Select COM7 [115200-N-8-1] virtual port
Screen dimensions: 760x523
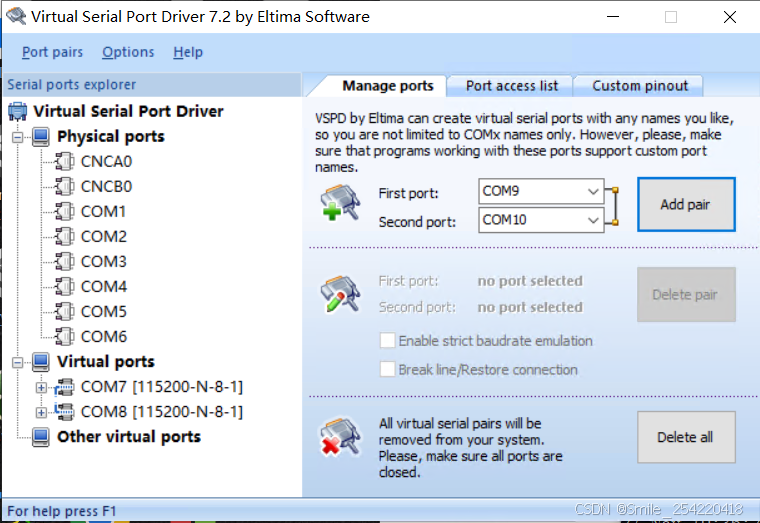tap(161, 387)
